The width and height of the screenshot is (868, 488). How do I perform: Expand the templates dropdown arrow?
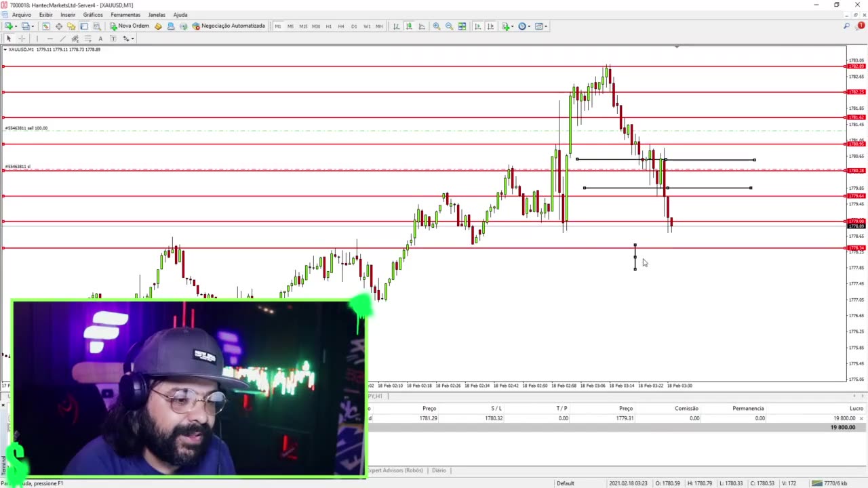[x=547, y=26]
